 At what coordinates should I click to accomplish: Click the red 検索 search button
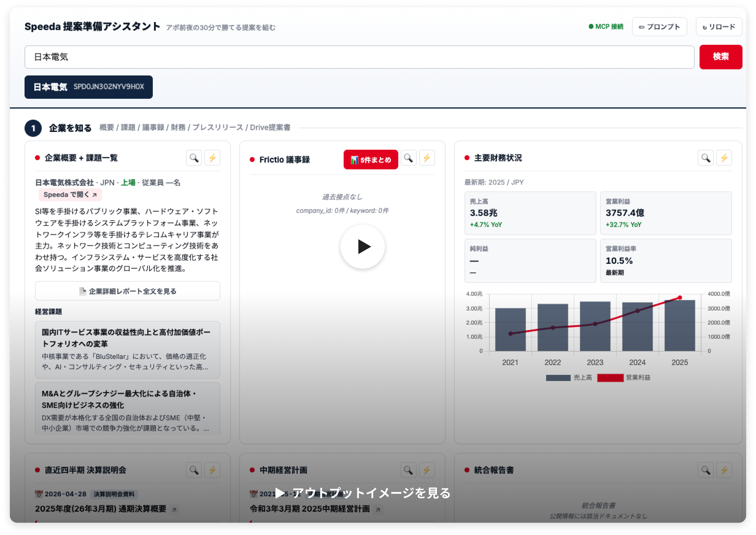coord(720,57)
